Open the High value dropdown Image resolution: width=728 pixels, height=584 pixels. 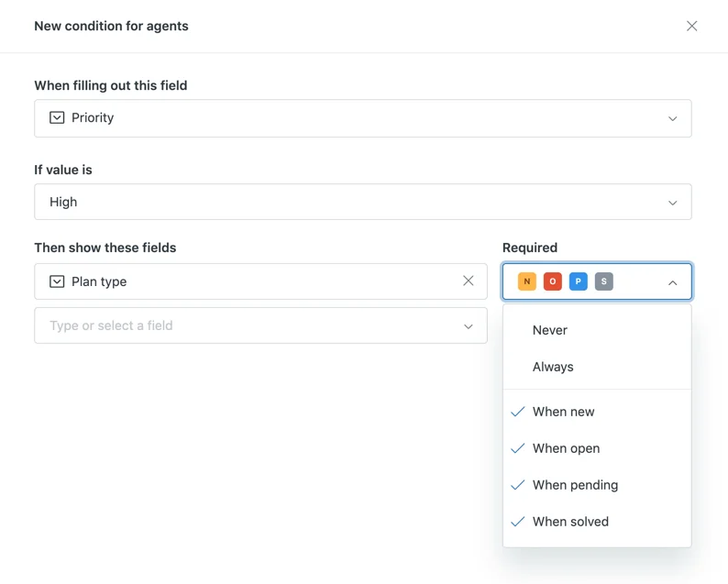[x=363, y=202]
